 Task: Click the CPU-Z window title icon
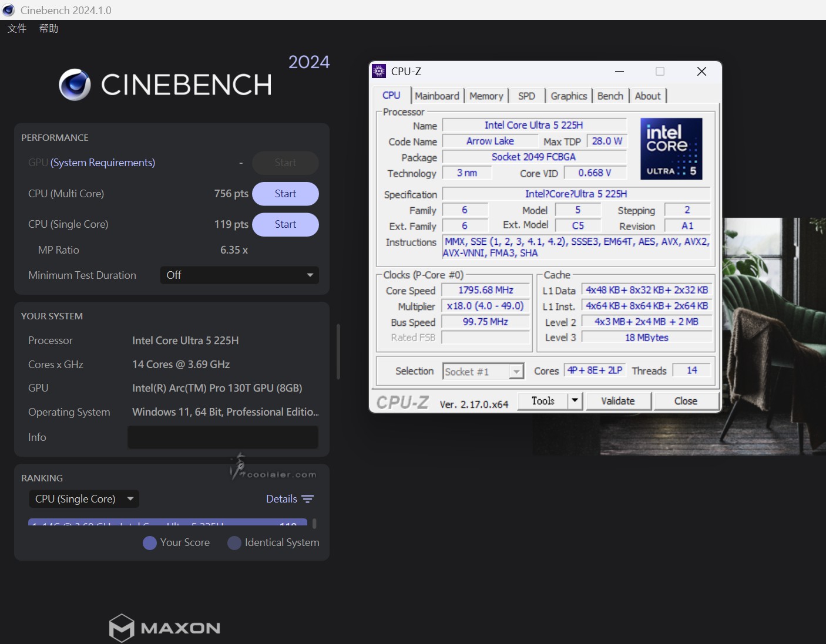tap(380, 72)
